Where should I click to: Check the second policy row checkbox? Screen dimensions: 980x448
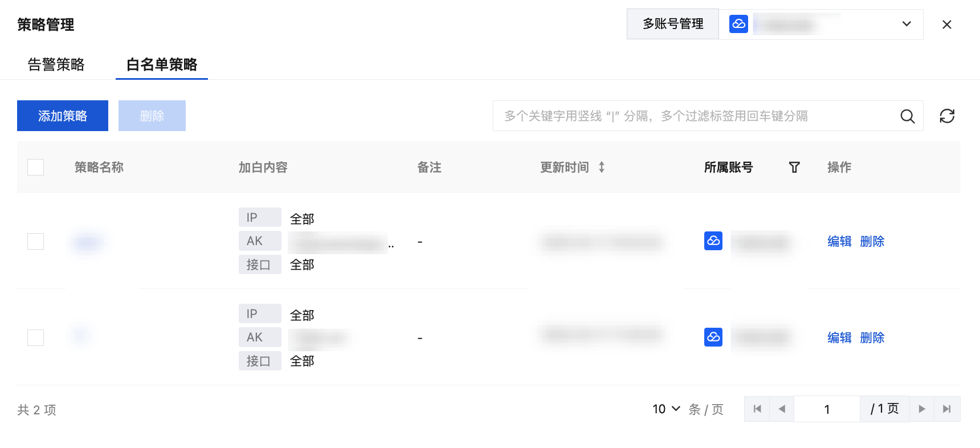click(x=35, y=337)
